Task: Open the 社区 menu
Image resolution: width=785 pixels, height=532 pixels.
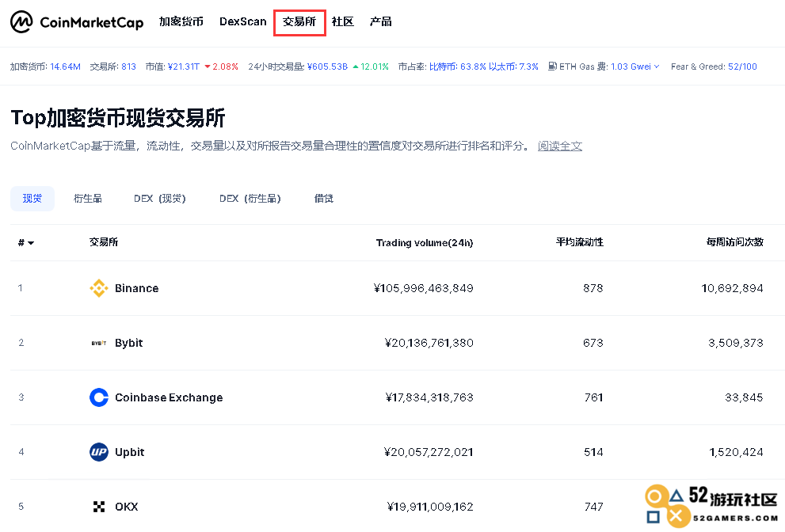Action: click(x=343, y=21)
